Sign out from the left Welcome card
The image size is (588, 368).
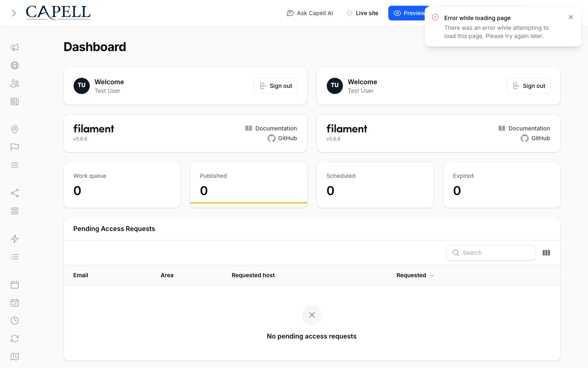tap(276, 86)
